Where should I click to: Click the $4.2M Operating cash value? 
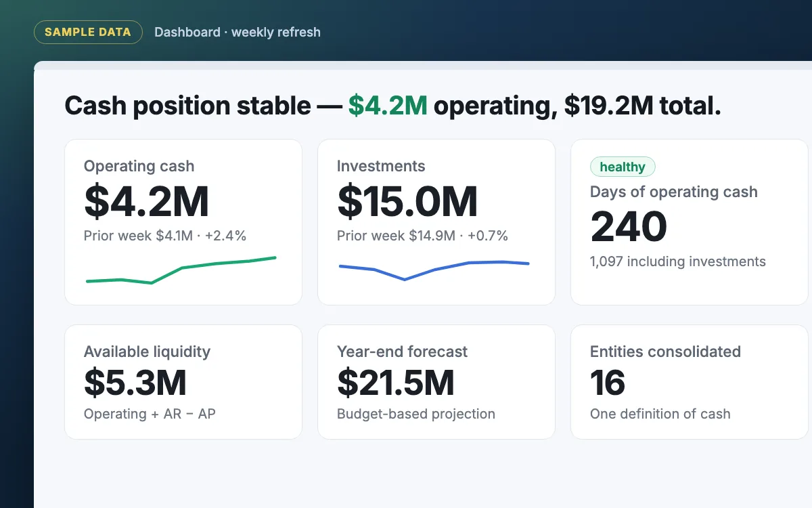point(146,201)
